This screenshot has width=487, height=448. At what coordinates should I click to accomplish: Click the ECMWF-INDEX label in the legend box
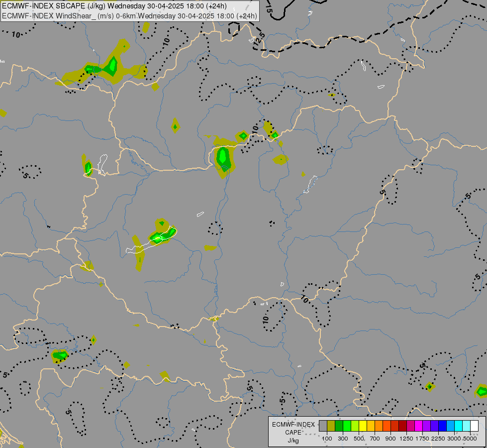pos(293,425)
